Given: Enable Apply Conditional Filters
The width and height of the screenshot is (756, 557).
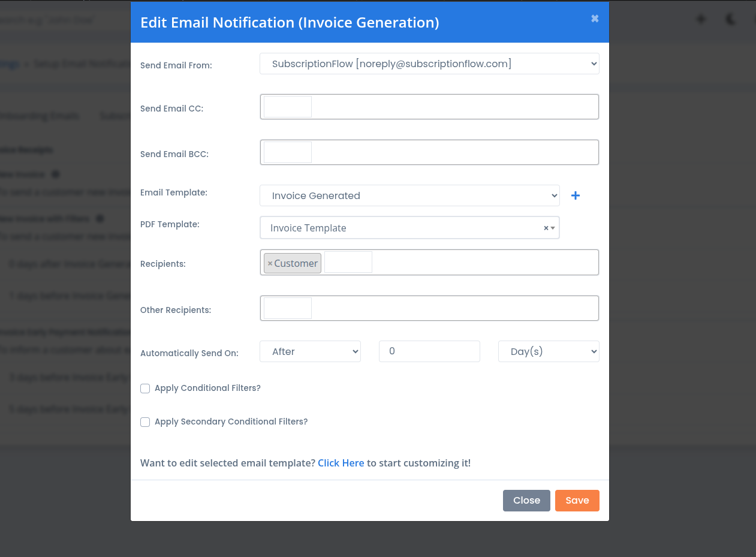Looking at the screenshot, I should [x=144, y=389].
